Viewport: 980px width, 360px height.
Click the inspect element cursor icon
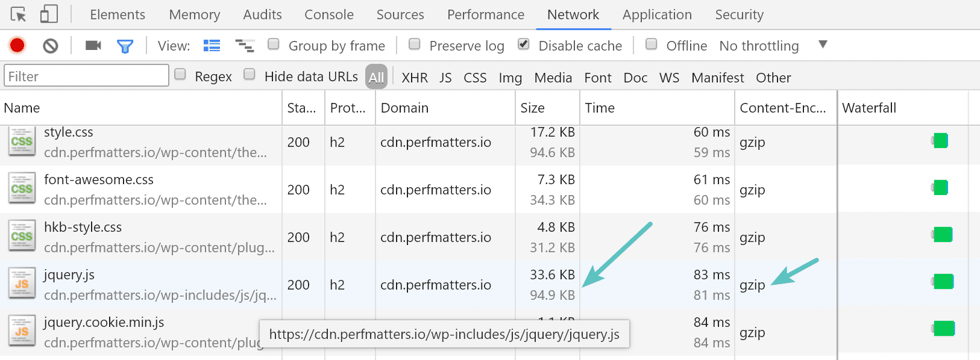pyautogui.click(x=19, y=14)
